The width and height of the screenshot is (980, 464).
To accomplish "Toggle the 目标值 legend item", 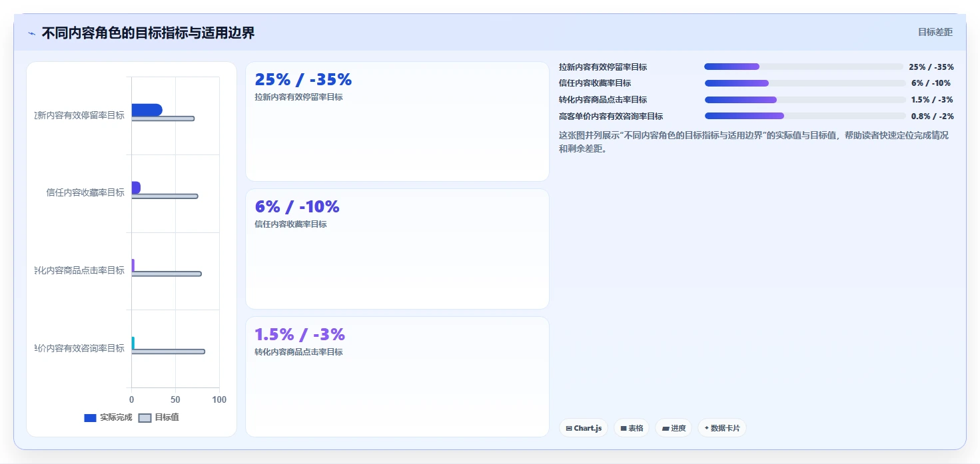I will click(x=159, y=417).
